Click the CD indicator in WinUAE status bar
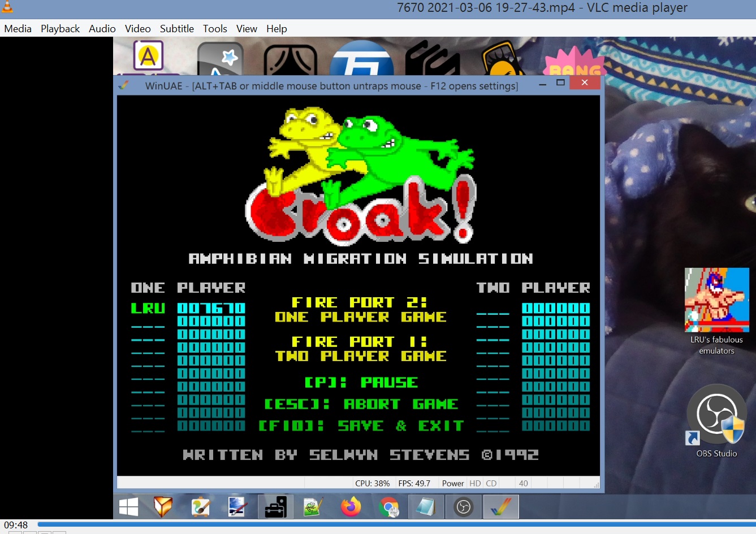Screen dimensions: 756x534 pos(491,483)
